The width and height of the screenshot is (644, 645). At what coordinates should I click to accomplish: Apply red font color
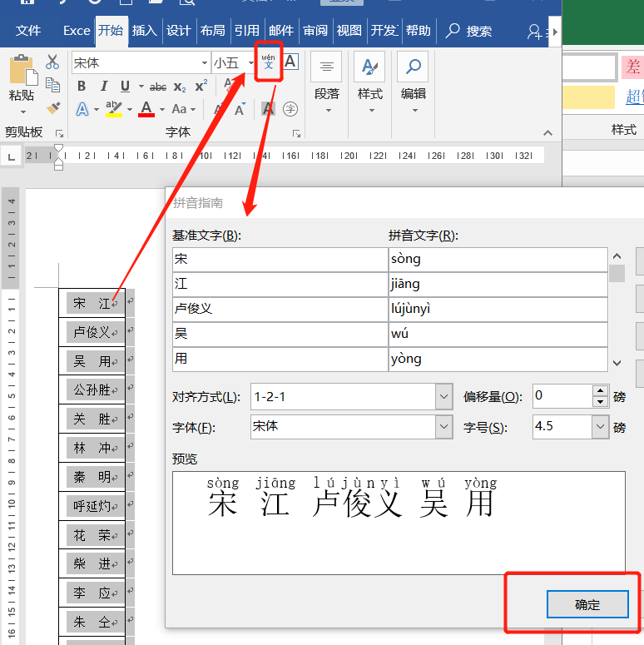click(x=146, y=109)
